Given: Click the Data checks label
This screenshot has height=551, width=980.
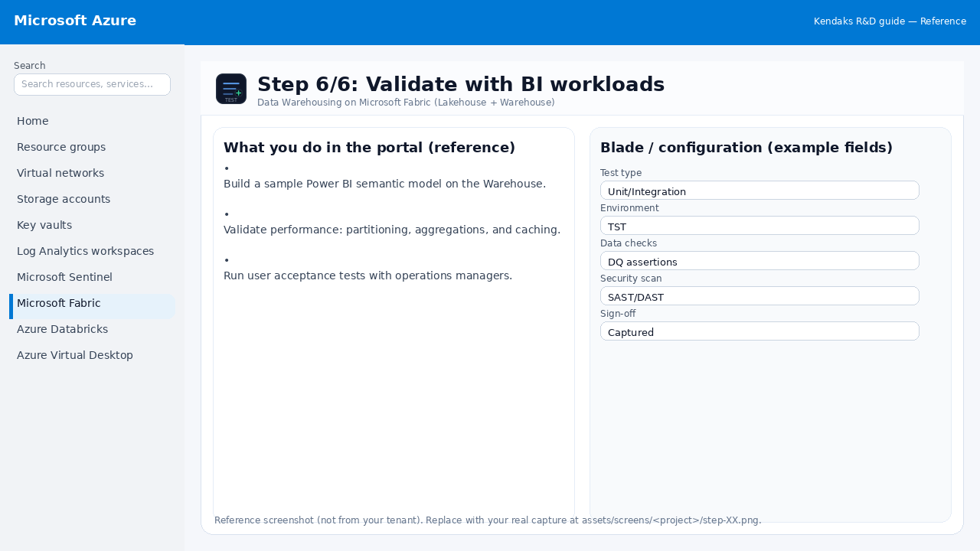Looking at the screenshot, I should click(629, 243).
